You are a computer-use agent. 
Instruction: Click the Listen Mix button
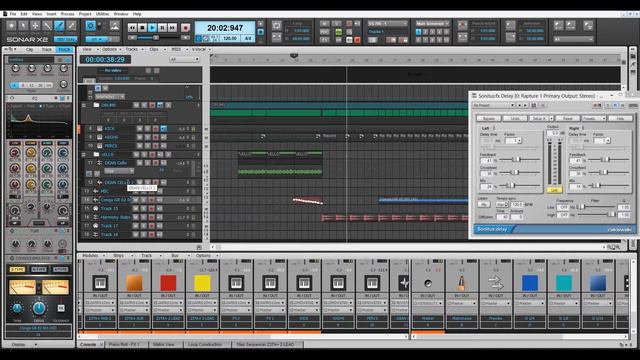click(484, 204)
